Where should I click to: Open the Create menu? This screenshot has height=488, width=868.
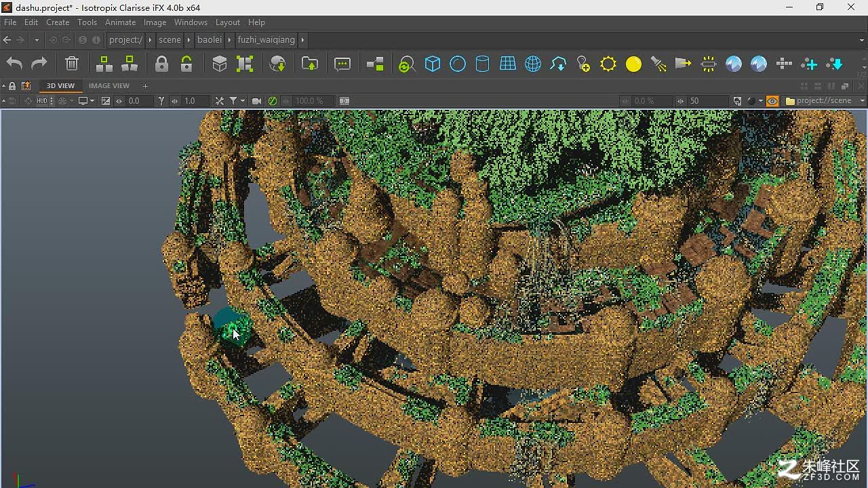click(x=58, y=22)
